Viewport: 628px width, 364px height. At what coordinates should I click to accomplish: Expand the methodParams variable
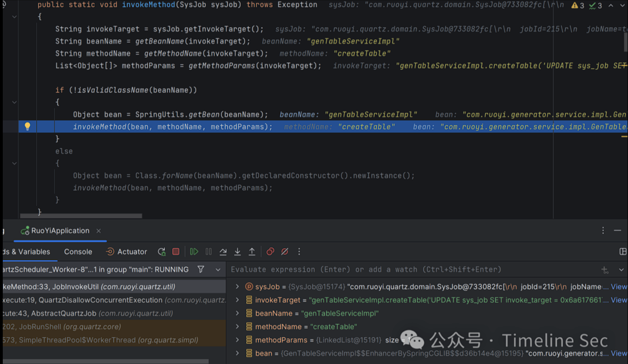237,340
